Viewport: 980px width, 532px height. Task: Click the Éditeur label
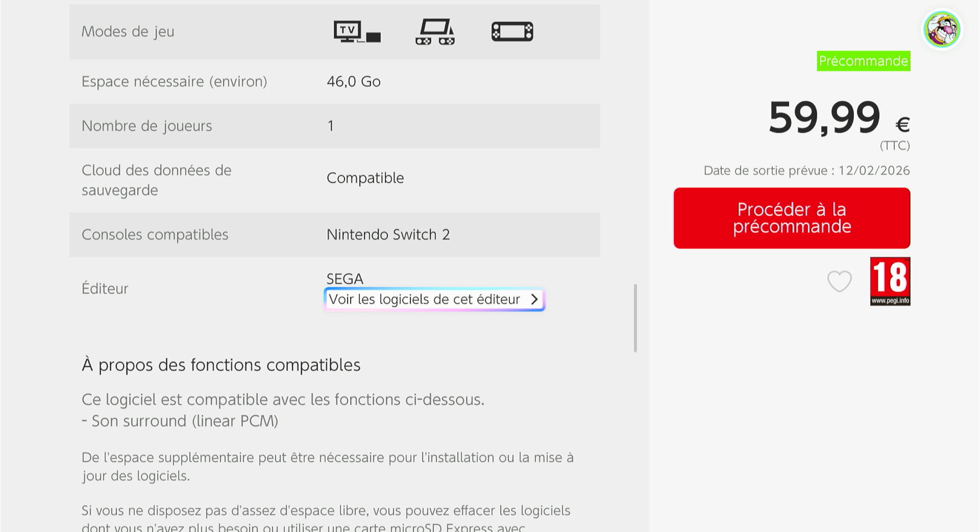click(105, 288)
